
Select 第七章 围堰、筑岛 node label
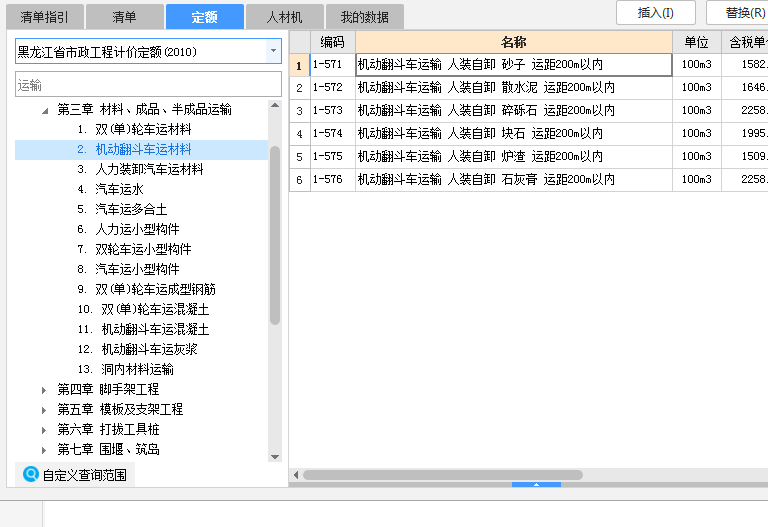pyautogui.click(x=108, y=449)
